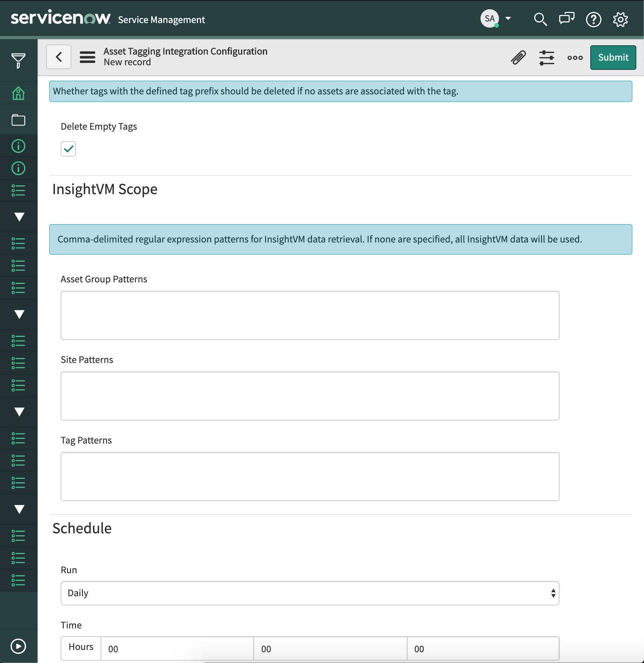Screen dimensions: 644x663
Task: Expand the SA user profile menu
Action: coord(496,19)
